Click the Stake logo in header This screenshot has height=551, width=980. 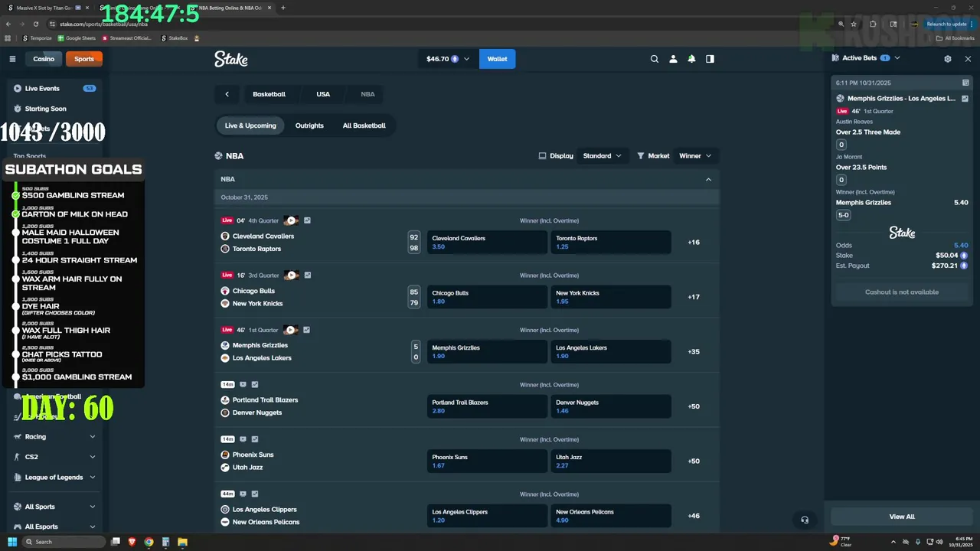[231, 59]
